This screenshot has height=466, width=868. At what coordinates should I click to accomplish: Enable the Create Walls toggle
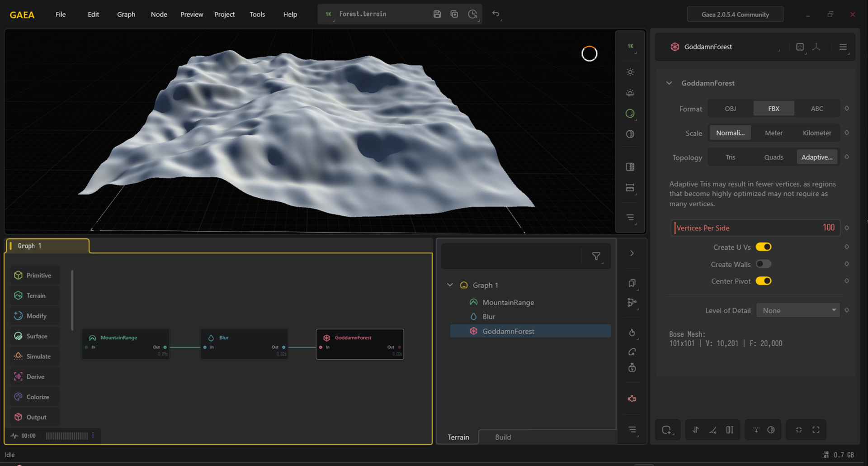click(x=764, y=264)
